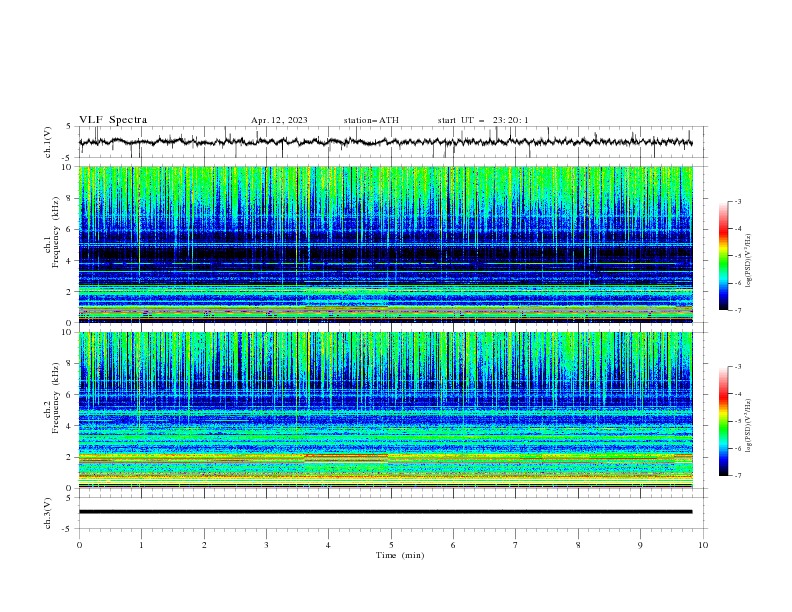
Task: Click the flat ch.3 voltage trace
Action: click(x=385, y=512)
